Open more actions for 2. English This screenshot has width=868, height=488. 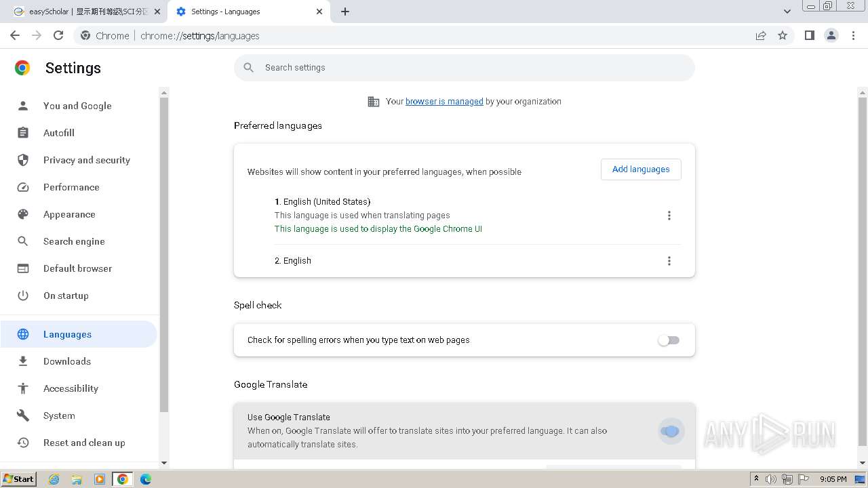669,261
